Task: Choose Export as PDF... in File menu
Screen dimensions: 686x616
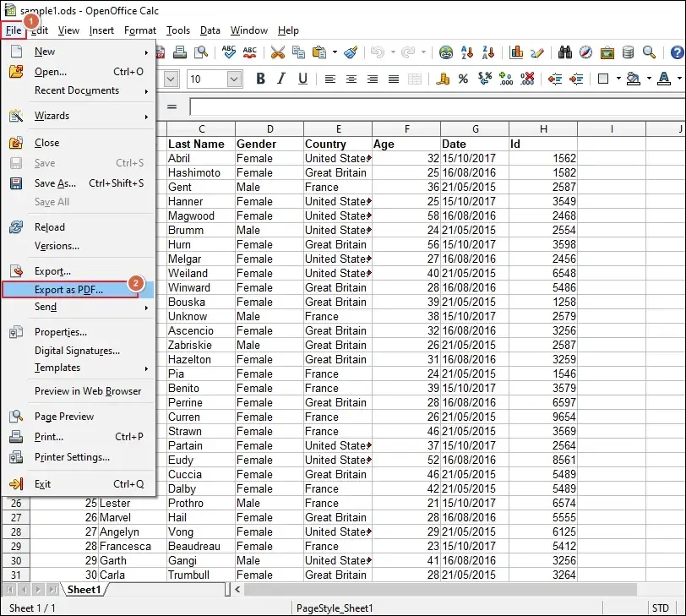Action: tap(79, 290)
